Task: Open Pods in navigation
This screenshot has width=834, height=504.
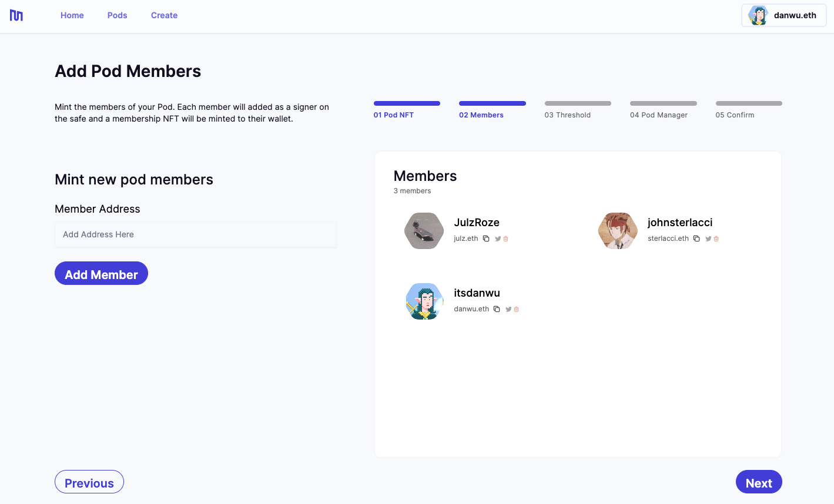Action: (x=118, y=15)
